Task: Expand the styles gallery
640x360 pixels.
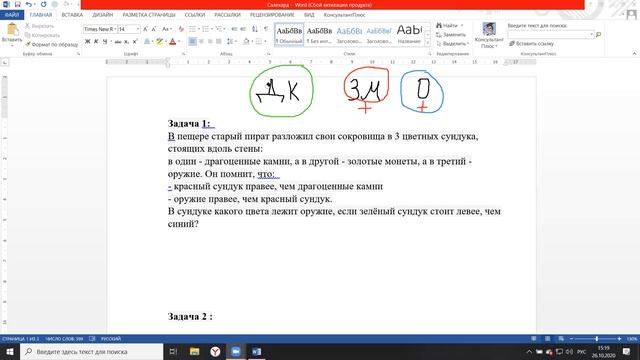Action: coord(427,43)
